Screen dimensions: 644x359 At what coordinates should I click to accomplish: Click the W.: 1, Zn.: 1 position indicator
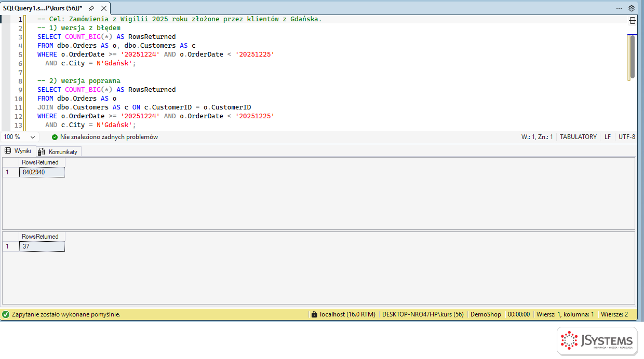click(537, 137)
